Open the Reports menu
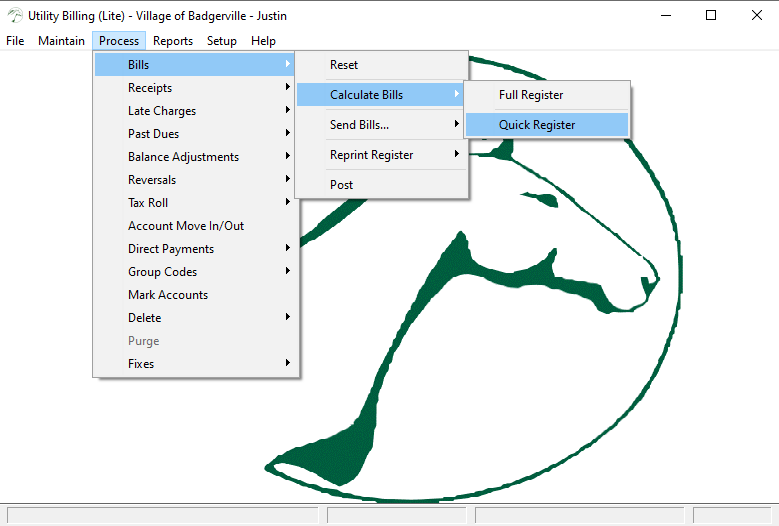The height and width of the screenshot is (526, 779). click(x=173, y=41)
